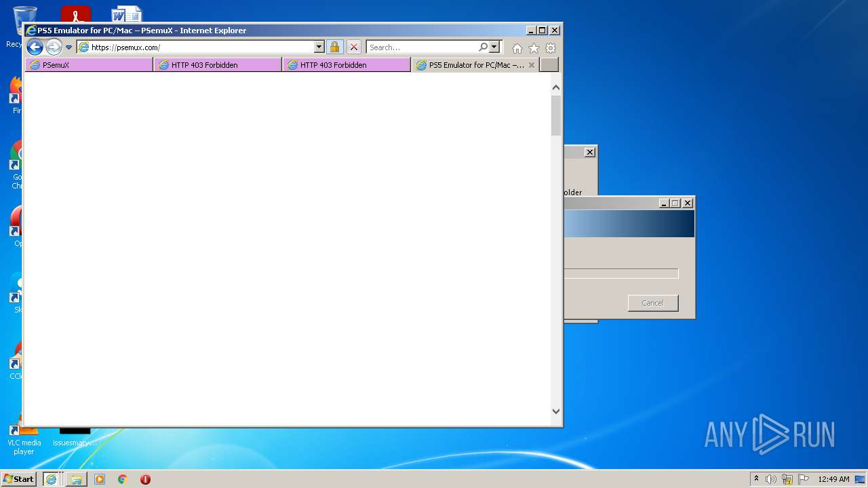Click the progress bar in the dialog
The image size is (868, 488).
tap(621, 273)
